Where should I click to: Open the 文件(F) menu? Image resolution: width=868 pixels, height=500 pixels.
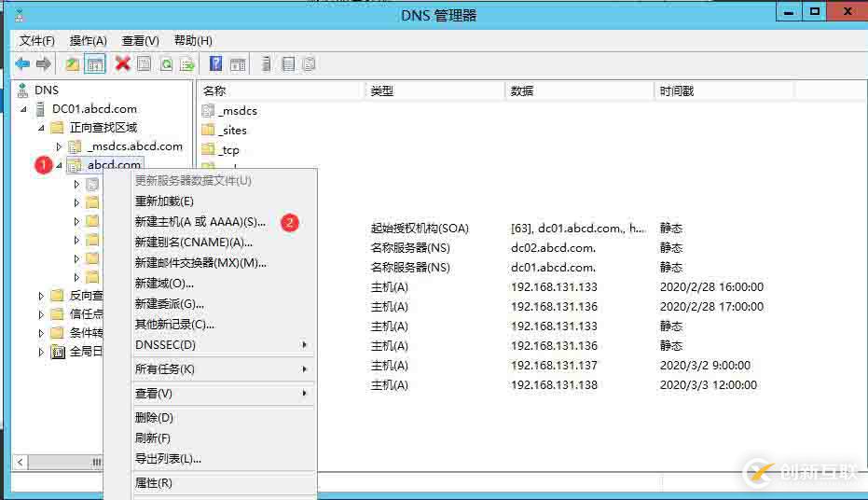coord(36,40)
